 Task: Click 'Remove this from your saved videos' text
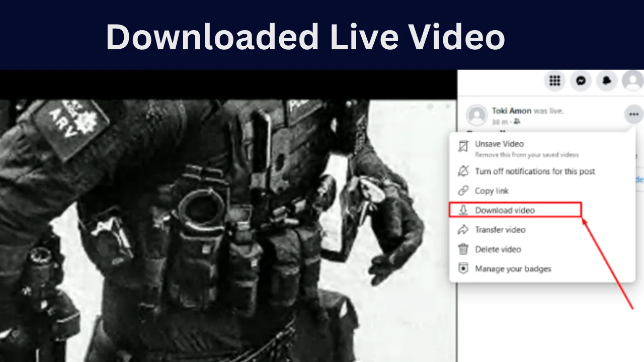click(527, 155)
